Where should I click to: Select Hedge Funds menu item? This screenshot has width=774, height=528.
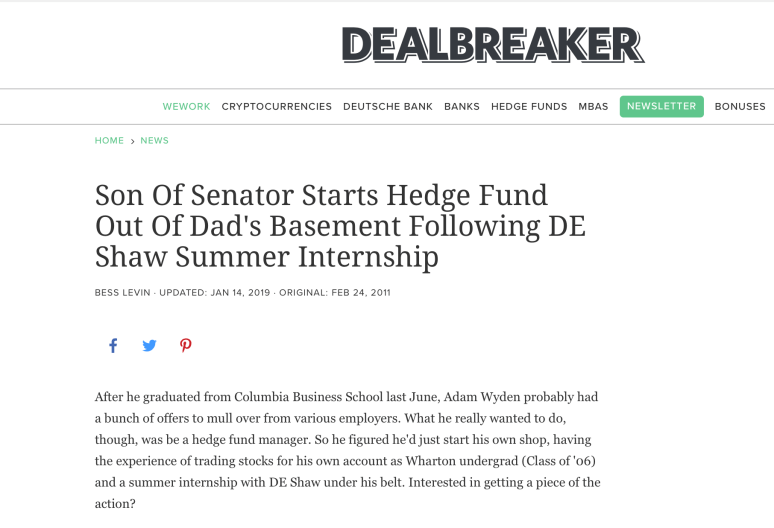[x=529, y=107]
